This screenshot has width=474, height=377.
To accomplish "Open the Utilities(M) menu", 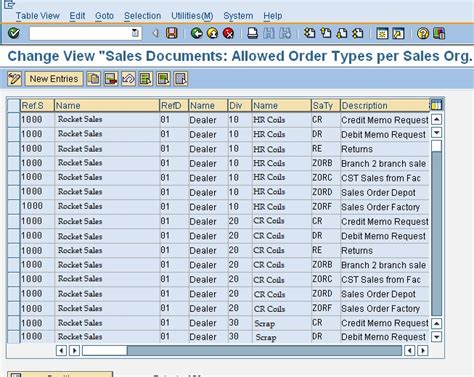I will 192,16.
